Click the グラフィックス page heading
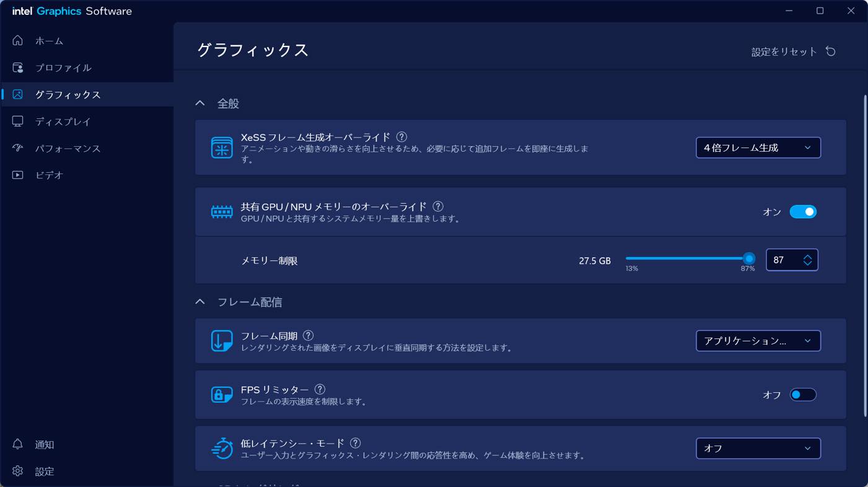 tap(252, 50)
